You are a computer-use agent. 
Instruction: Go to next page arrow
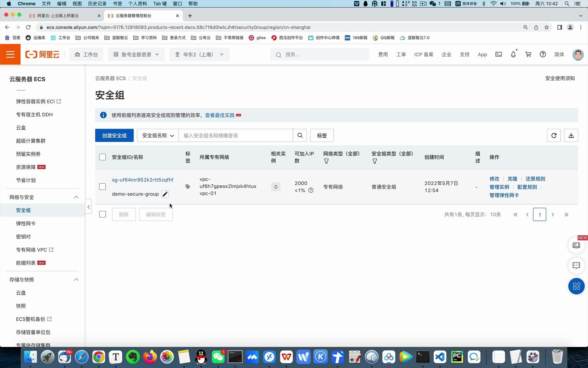[553, 215]
